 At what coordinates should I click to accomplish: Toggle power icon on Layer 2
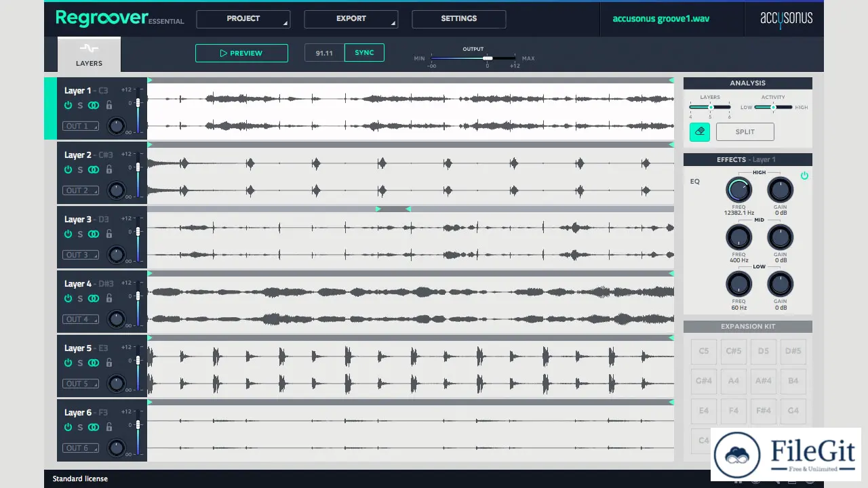click(68, 169)
